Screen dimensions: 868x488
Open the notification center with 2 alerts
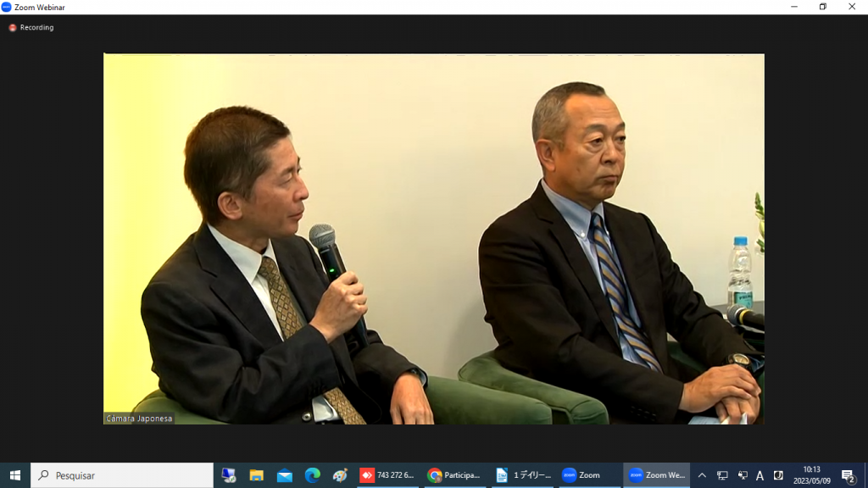tap(848, 475)
